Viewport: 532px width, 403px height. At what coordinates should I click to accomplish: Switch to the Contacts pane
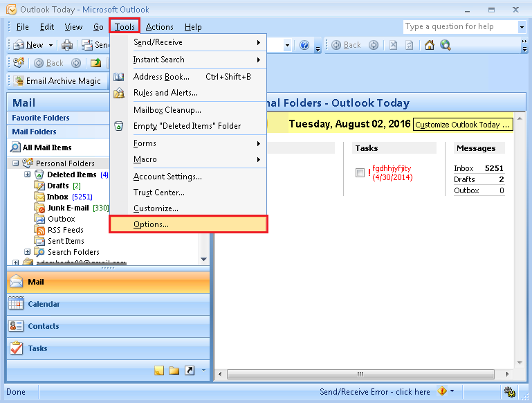coord(108,326)
